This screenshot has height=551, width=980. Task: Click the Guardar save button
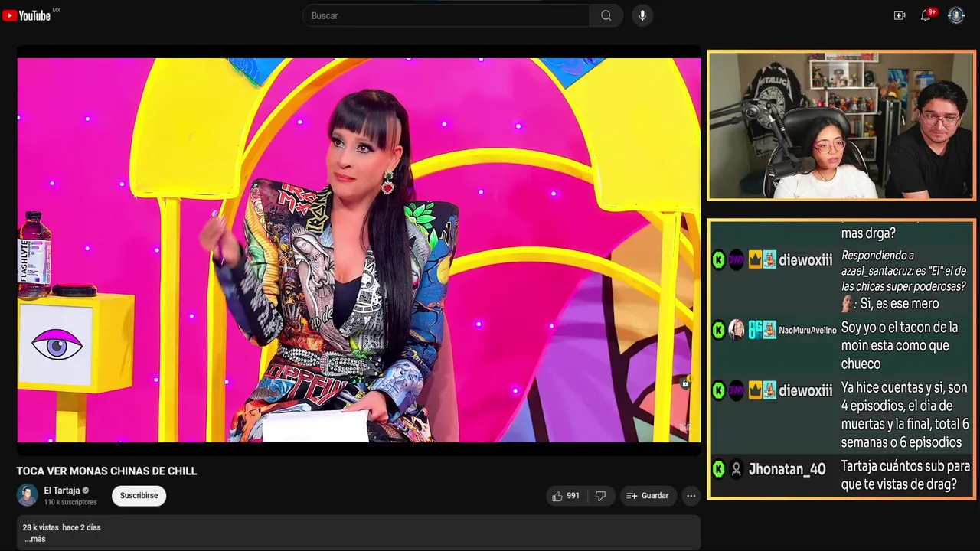click(648, 496)
